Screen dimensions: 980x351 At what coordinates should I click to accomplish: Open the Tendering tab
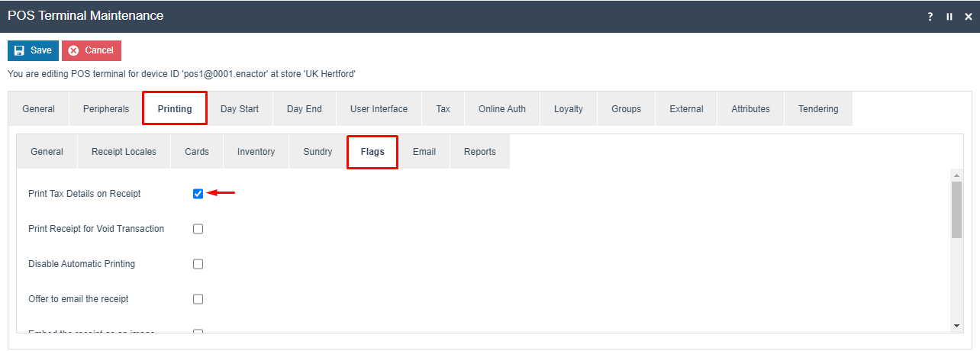[818, 109]
